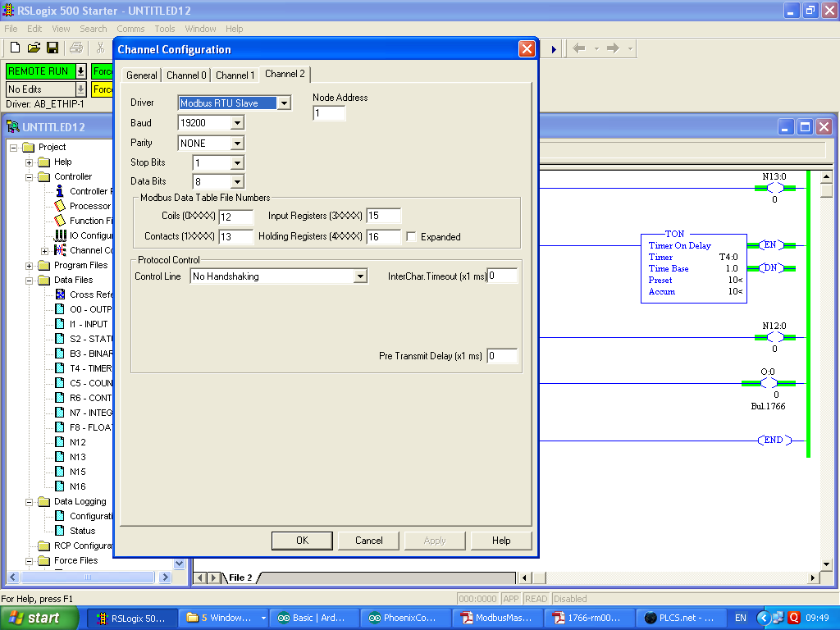The width and height of the screenshot is (840, 630).
Task: Click the forward arrow navigation icon
Action: [x=613, y=48]
